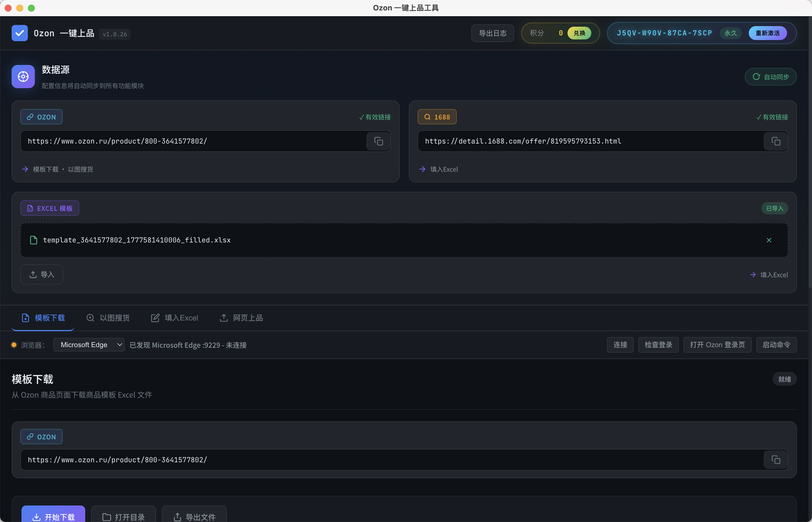Viewport: 812px width, 522px height.
Task: Switch to the 网页上品 tab
Action: [x=241, y=318]
